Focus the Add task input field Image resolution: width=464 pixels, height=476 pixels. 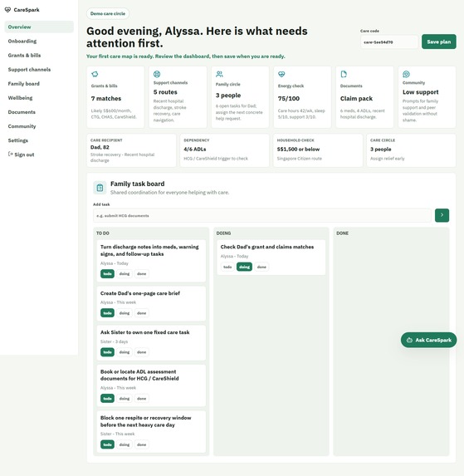point(262,215)
